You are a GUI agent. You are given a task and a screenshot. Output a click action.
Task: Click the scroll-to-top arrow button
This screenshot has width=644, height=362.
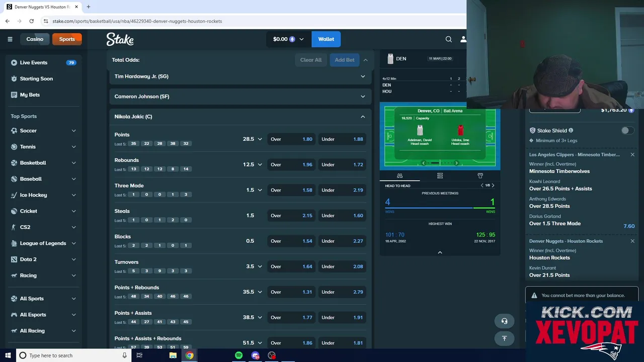tap(504, 338)
